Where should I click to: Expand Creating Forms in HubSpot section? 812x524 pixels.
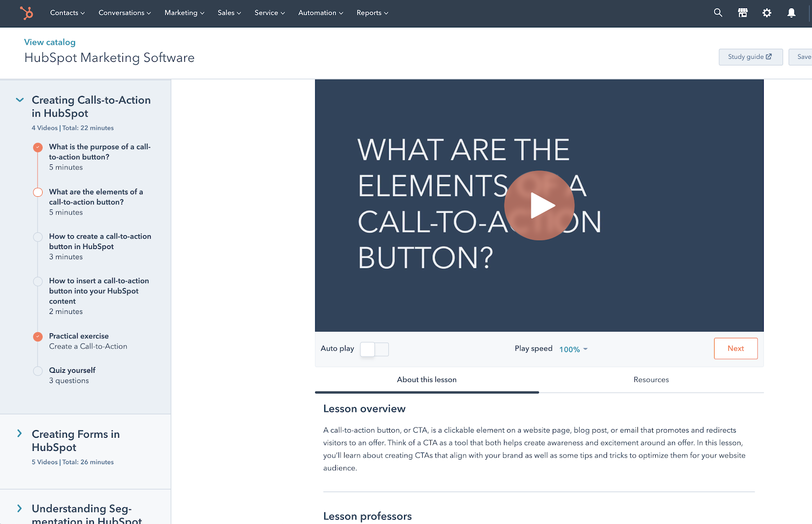click(x=19, y=433)
